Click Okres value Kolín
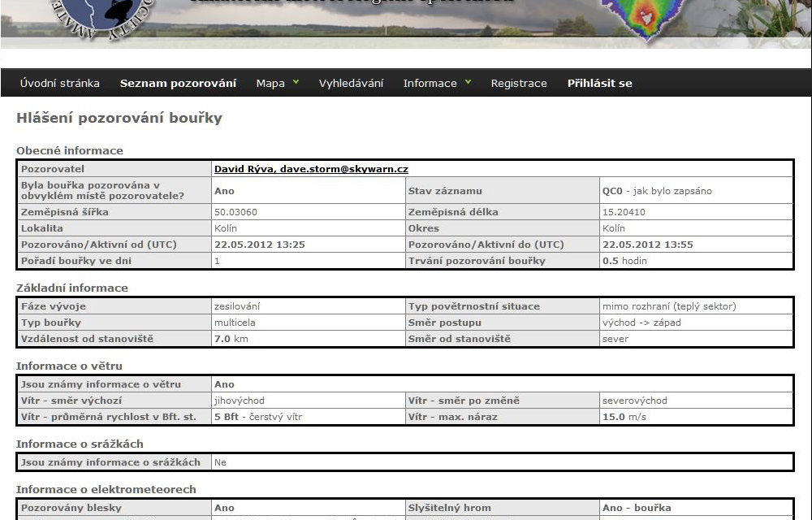 tap(614, 228)
